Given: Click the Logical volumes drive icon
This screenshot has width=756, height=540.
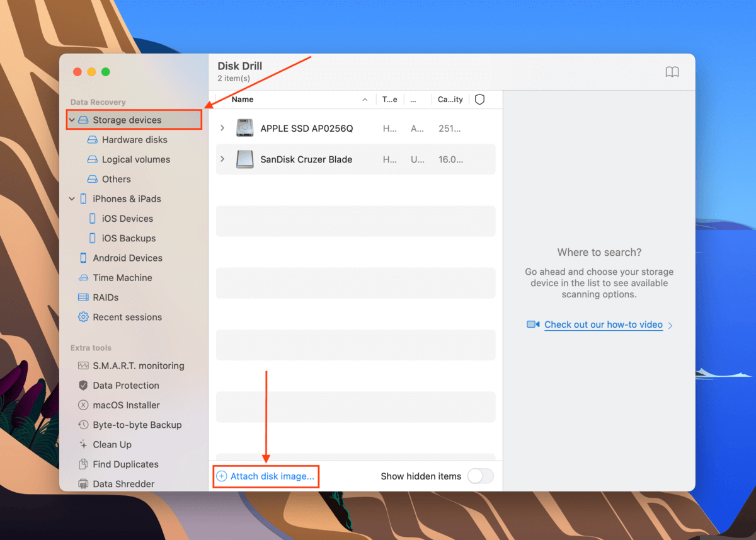Looking at the screenshot, I should tap(93, 159).
